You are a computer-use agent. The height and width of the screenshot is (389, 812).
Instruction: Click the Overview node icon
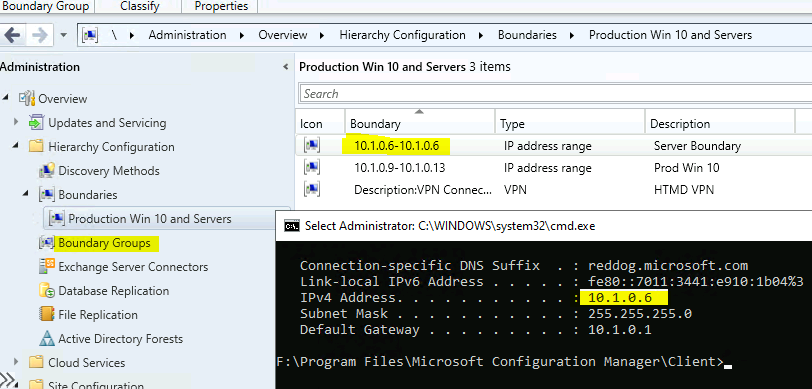point(26,98)
